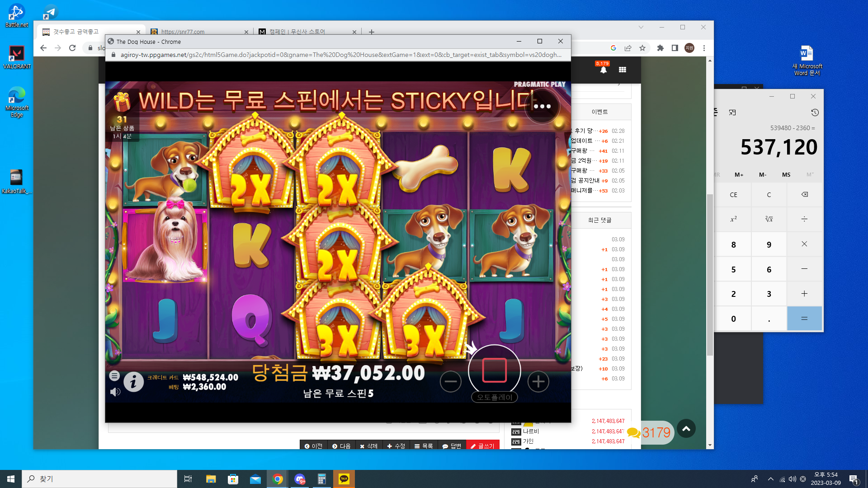Click the number 9 key in Calculator
This screenshot has width=868, height=488.
click(769, 244)
